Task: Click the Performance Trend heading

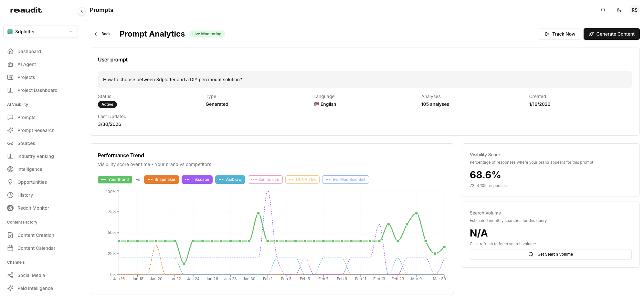Action: pyautogui.click(x=121, y=156)
